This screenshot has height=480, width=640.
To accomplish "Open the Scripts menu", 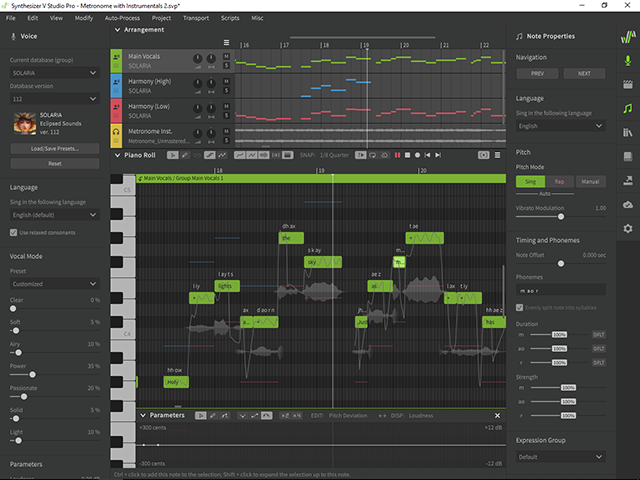I will (x=230, y=18).
